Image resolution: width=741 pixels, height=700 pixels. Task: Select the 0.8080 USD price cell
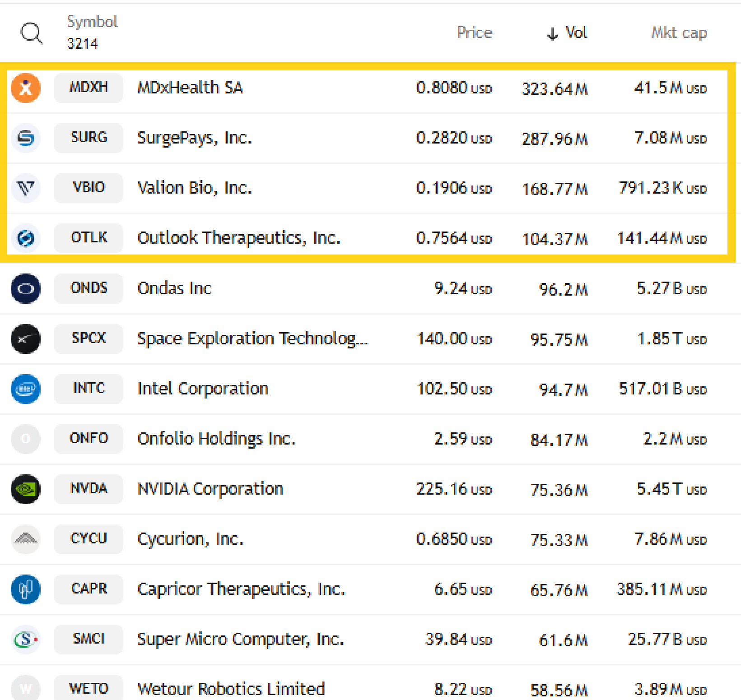[454, 88]
